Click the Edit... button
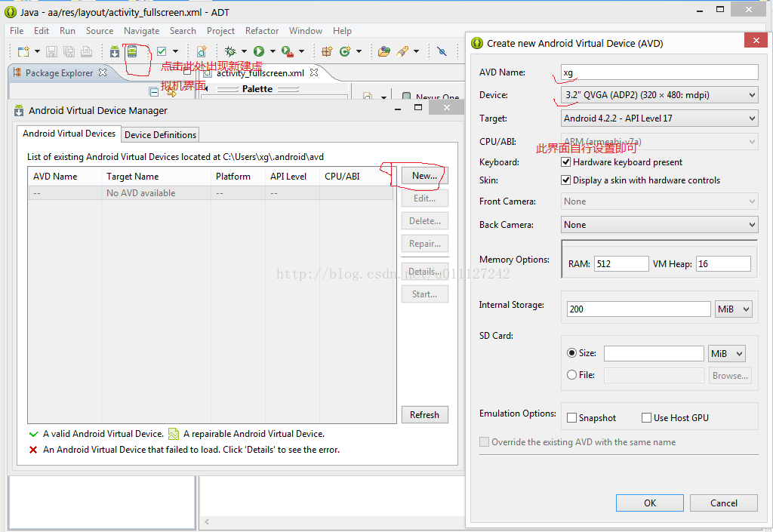This screenshot has height=532, width=773. (424, 198)
